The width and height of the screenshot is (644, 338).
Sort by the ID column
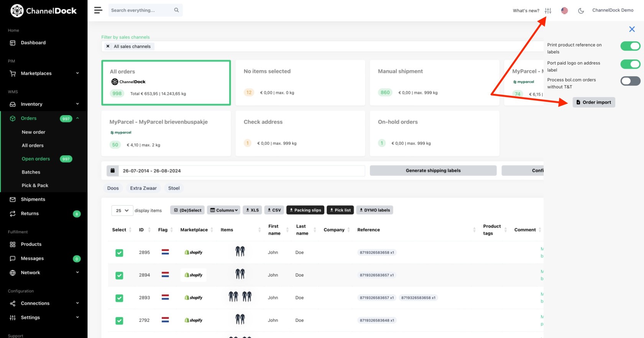pos(145,230)
